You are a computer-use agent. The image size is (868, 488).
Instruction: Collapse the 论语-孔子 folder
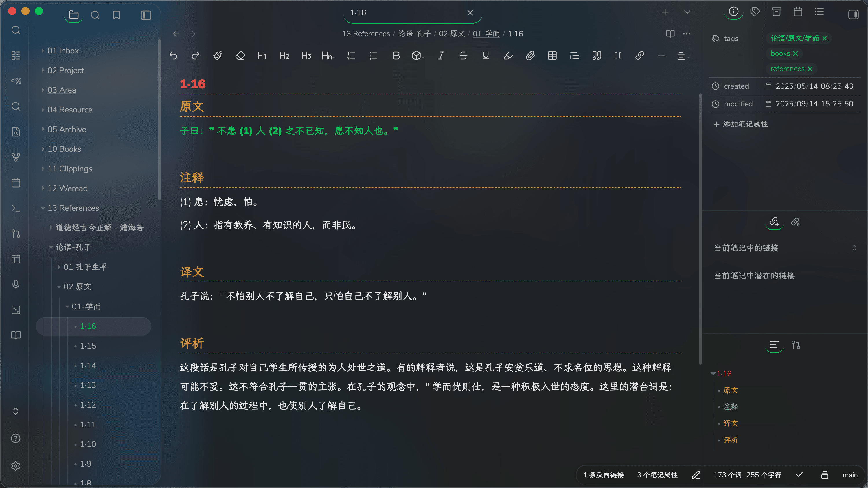coord(51,247)
